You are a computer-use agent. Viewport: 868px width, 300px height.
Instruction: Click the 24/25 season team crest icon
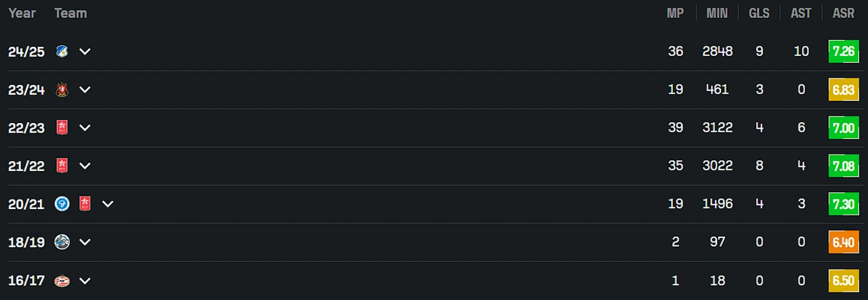click(62, 51)
